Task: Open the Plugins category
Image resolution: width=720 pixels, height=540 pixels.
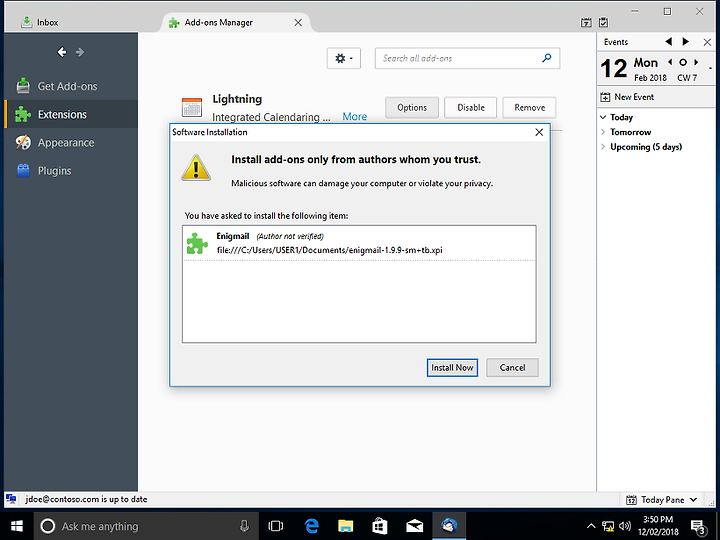Action: point(71,171)
